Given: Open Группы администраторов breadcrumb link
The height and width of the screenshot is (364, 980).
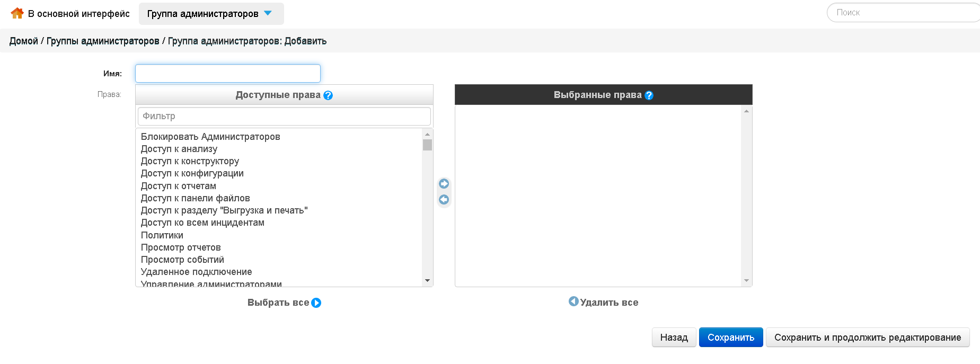Looking at the screenshot, I should (x=103, y=41).
